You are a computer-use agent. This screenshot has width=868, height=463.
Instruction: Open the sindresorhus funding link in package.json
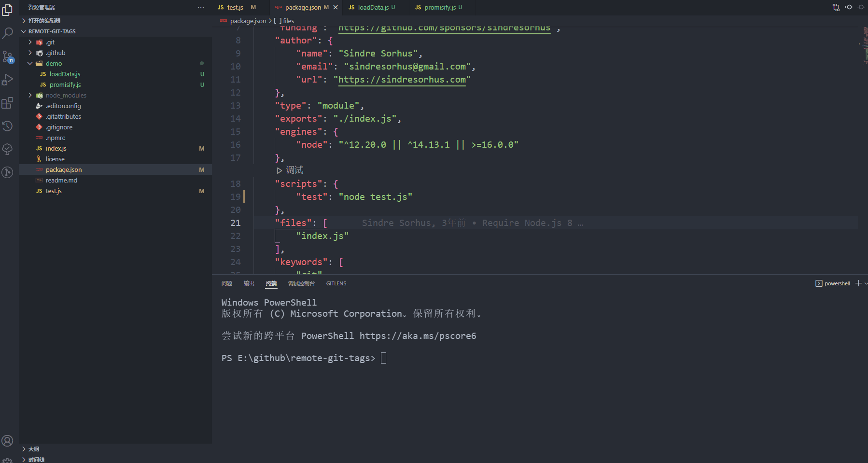tap(444, 28)
